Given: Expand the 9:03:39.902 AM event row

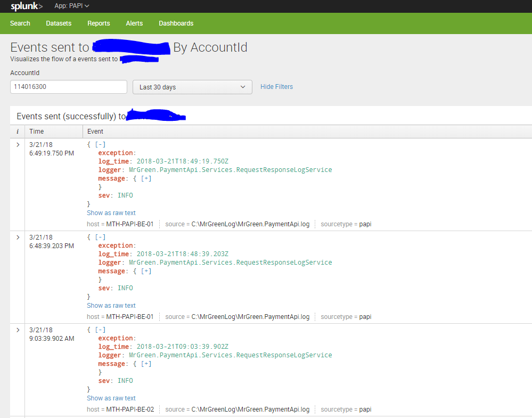Looking at the screenshot, I should point(18,330).
